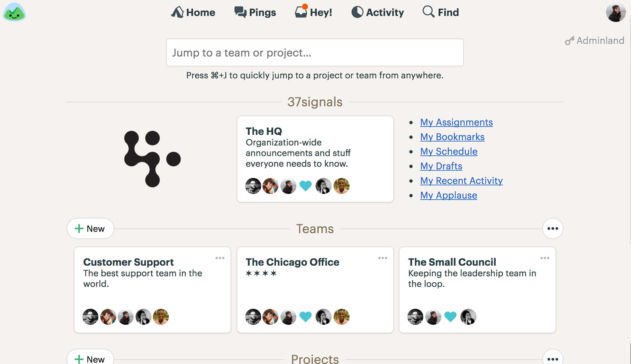Open Pings chat menu
631x364 pixels.
click(255, 12)
